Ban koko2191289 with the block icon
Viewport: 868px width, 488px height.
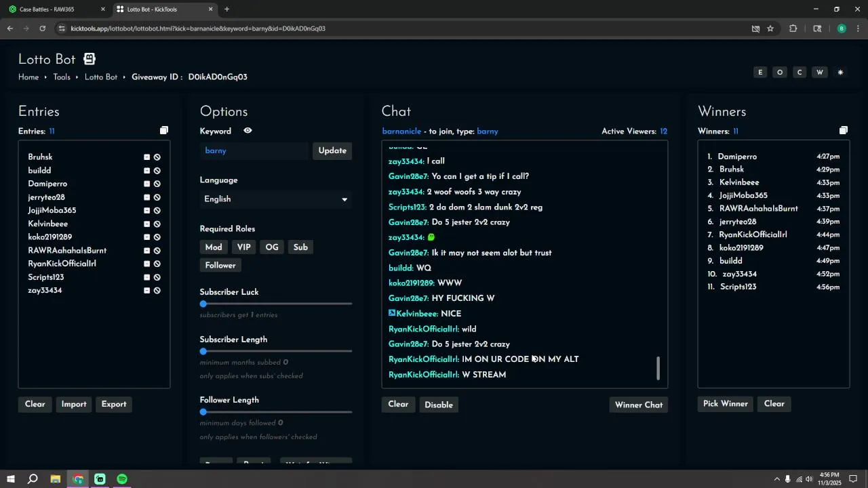point(157,237)
